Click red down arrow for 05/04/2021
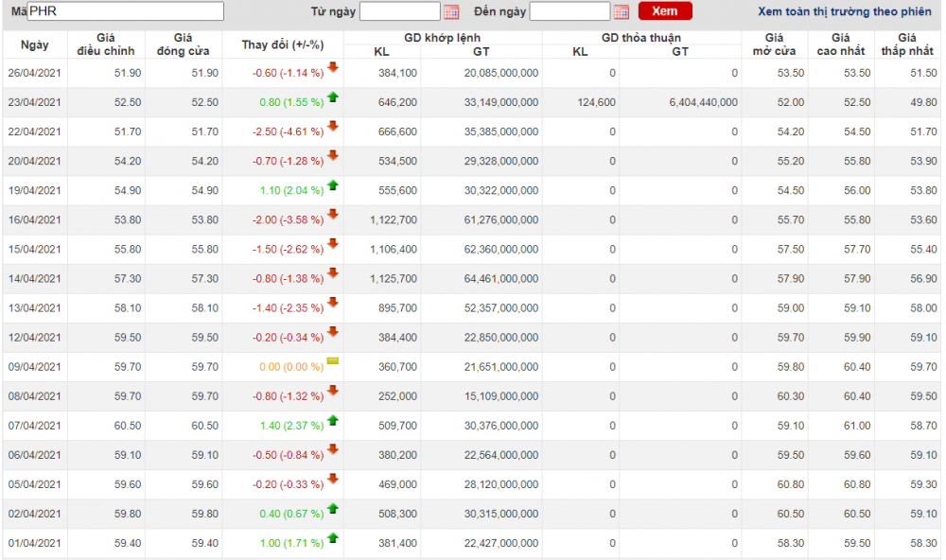This screenshot has width=946, height=560. point(332,480)
